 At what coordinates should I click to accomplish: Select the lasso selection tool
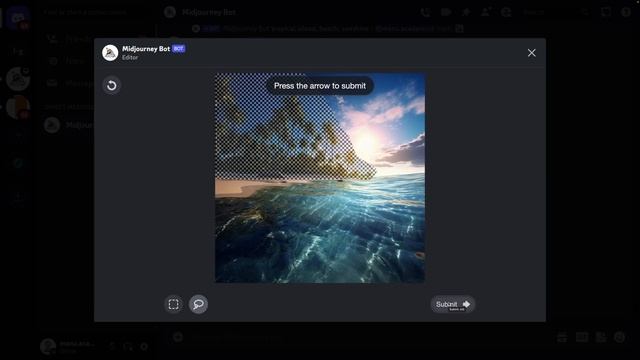[198, 304]
